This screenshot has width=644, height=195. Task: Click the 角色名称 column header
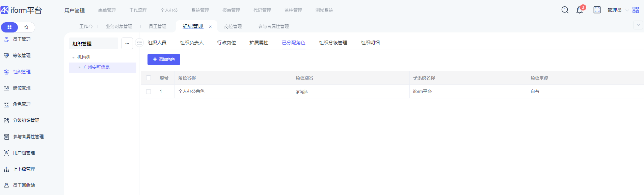click(x=187, y=78)
